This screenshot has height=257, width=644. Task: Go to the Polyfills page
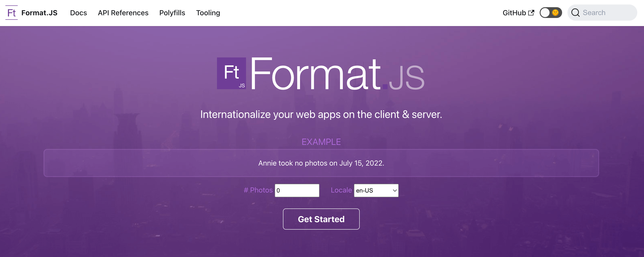coord(172,13)
